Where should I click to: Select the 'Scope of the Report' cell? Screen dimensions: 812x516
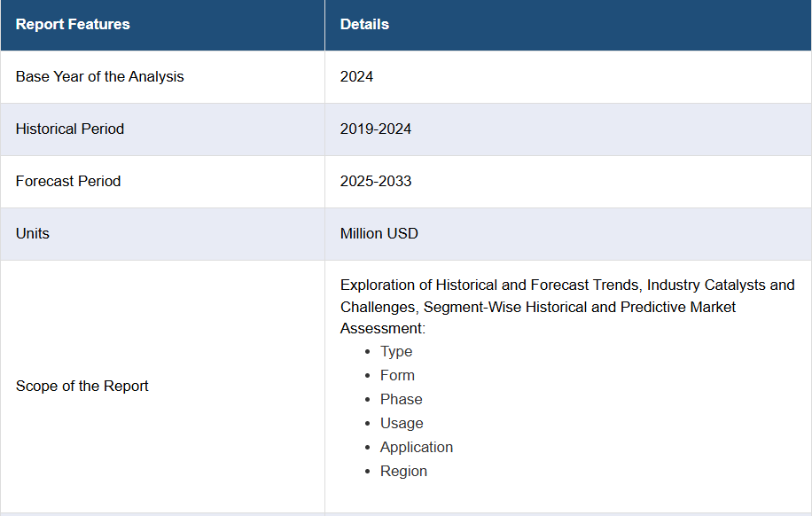point(162,387)
